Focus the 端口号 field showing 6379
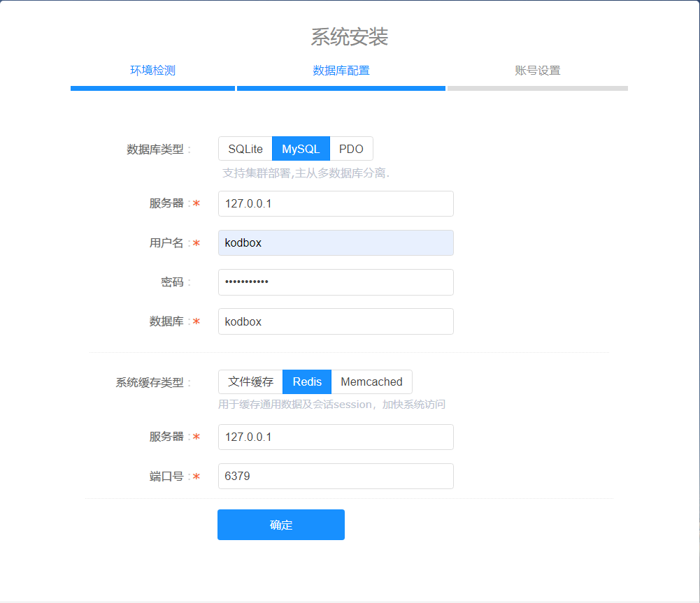Viewport: 700px width, 603px height. coord(336,476)
